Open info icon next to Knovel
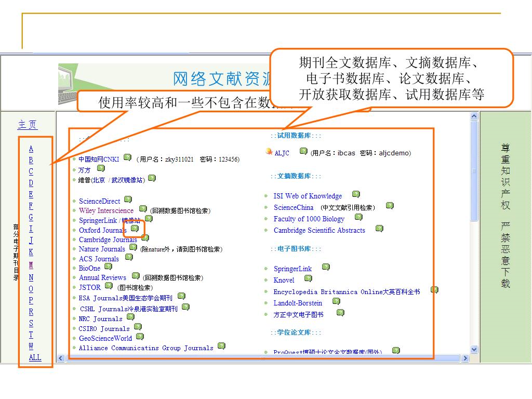 pyautogui.click(x=308, y=278)
